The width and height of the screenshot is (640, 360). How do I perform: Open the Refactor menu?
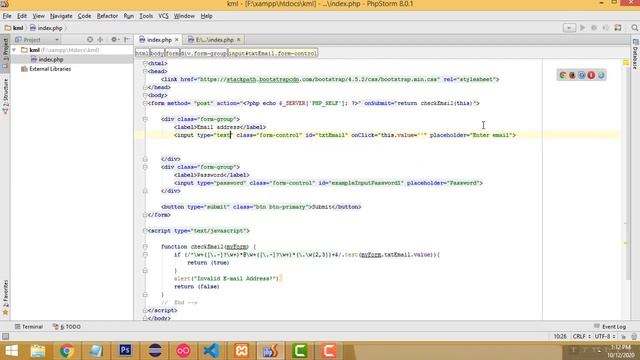(107, 16)
